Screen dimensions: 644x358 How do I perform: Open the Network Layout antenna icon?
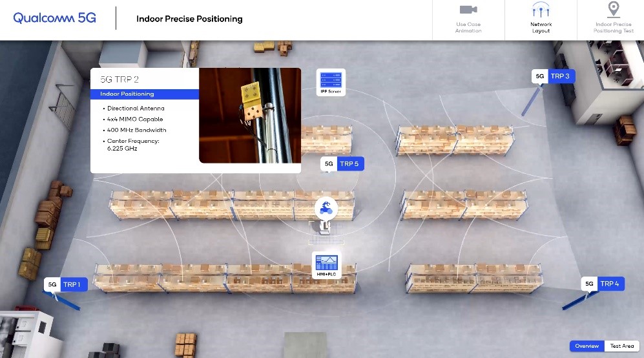(541, 10)
